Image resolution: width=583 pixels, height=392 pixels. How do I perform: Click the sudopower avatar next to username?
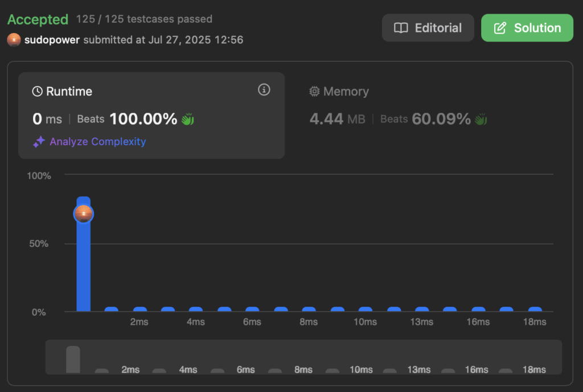[14, 40]
